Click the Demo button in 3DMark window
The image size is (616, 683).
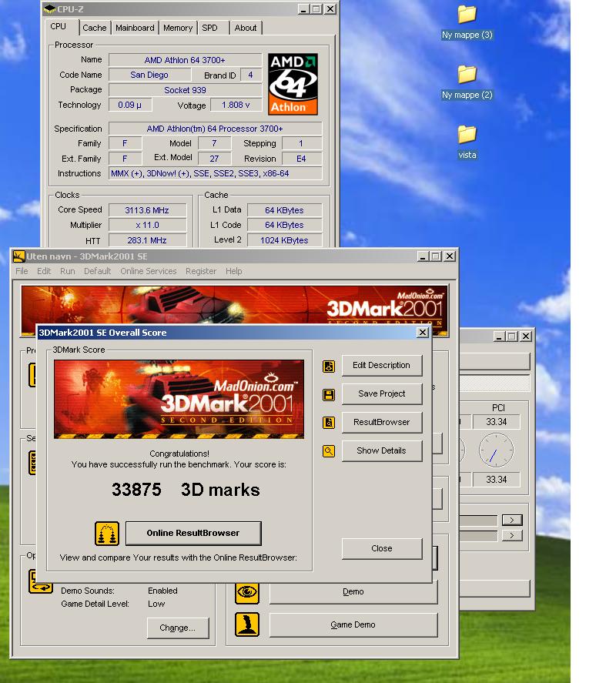[353, 592]
